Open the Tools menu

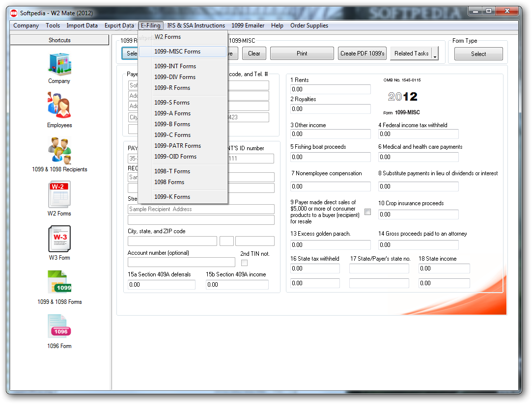(x=53, y=26)
